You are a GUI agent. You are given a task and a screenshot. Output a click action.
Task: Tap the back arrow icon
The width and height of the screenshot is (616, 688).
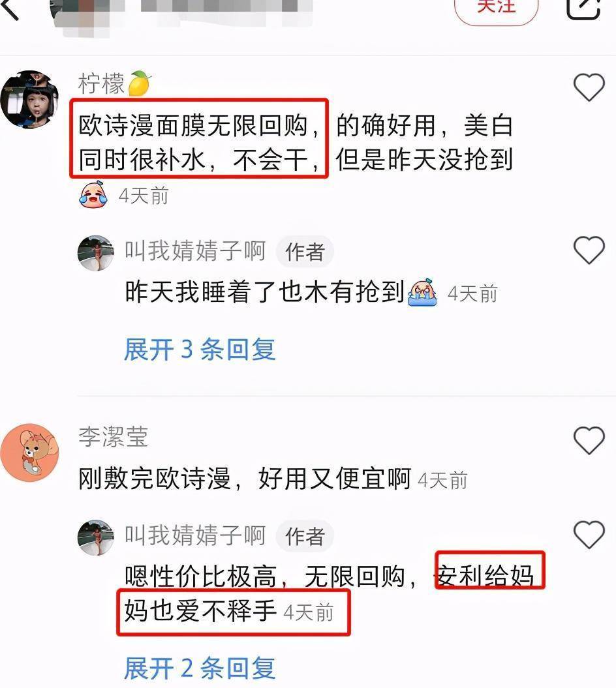tap(10, 8)
